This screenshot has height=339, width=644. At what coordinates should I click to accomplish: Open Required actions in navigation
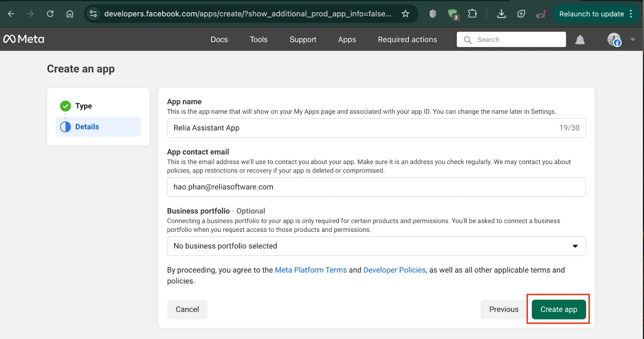pyautogui.click(x=407, y=40)
